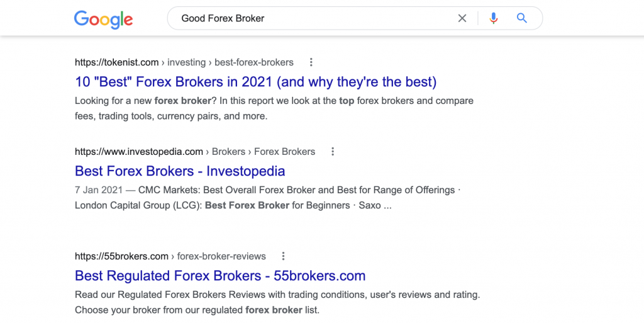The width and height of the screenshot is (644, 323).
Task: Open the three-dot menu next to the 55brokers.com result
Action: pos(283,256)
